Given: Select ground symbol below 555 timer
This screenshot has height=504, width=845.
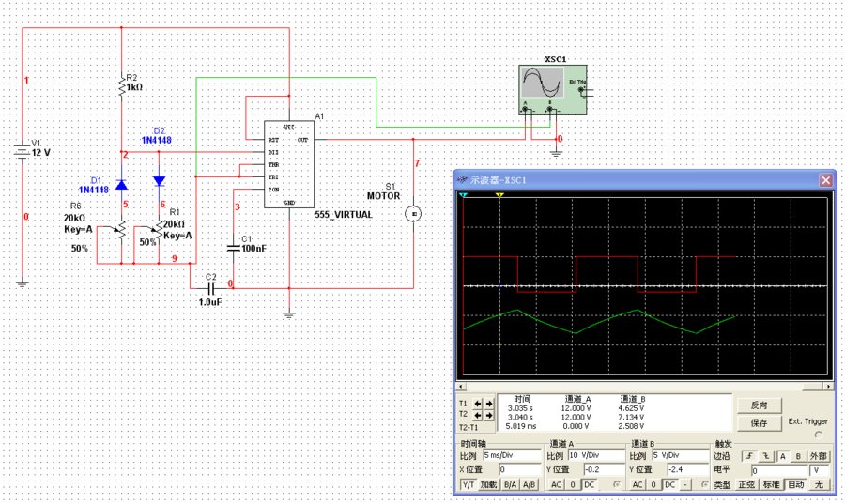Looking at the screenshot, I should point(289,315).
